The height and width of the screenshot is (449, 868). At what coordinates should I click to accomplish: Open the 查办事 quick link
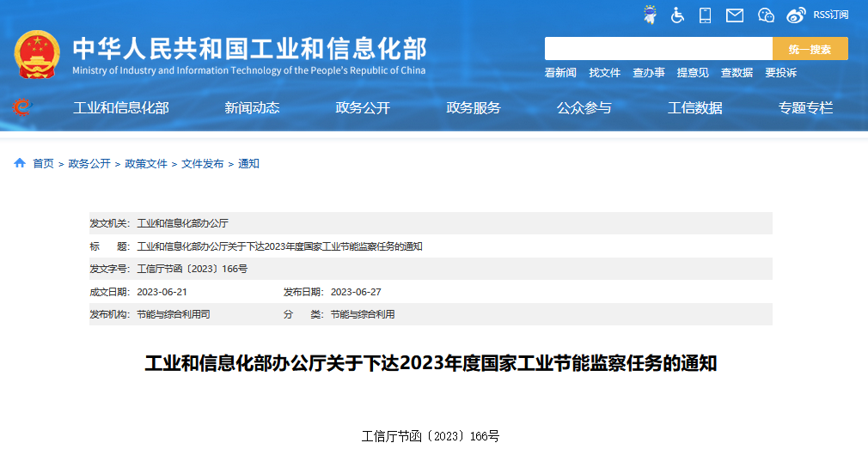pos(649,72)
